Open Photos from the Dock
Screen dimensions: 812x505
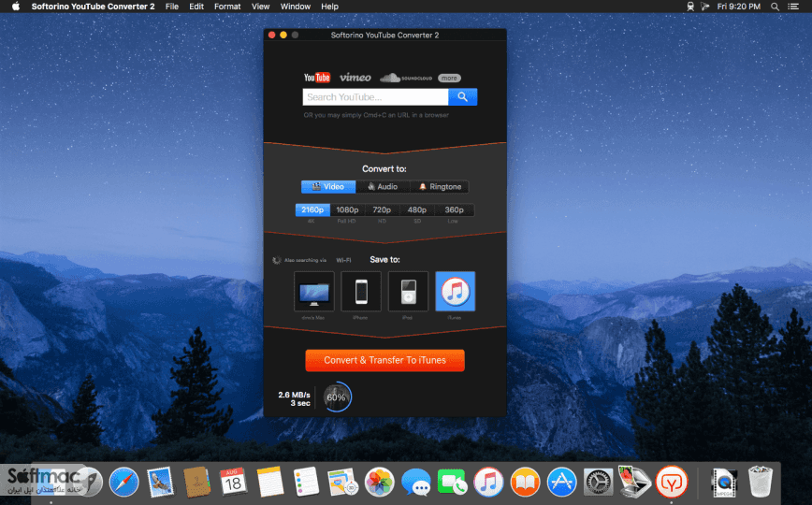click(379, 483)
